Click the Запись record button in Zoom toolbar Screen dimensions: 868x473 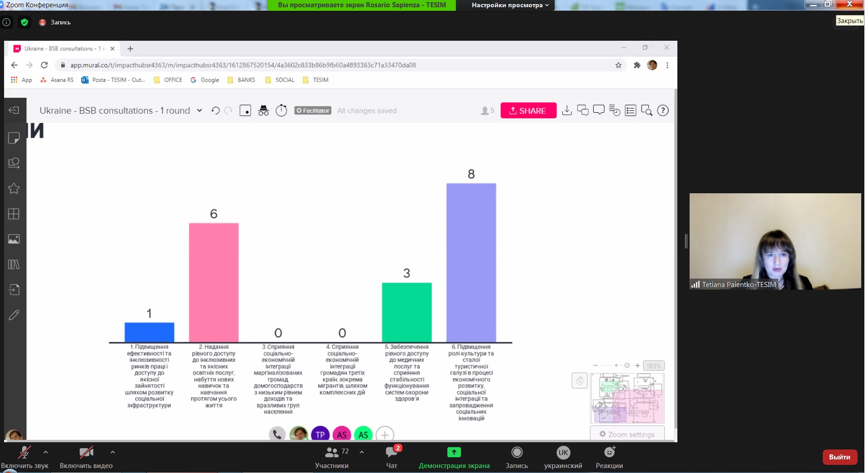[x=517, y=458]
